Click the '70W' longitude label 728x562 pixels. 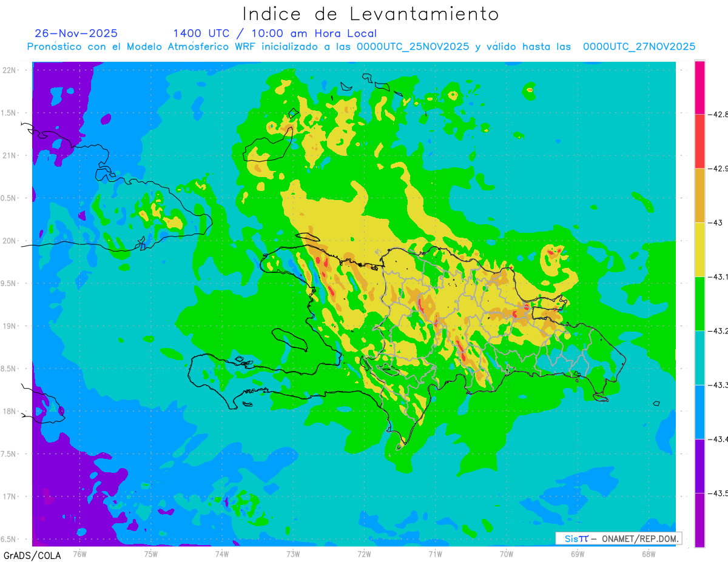pyautogui.click(x=507, y=554)
